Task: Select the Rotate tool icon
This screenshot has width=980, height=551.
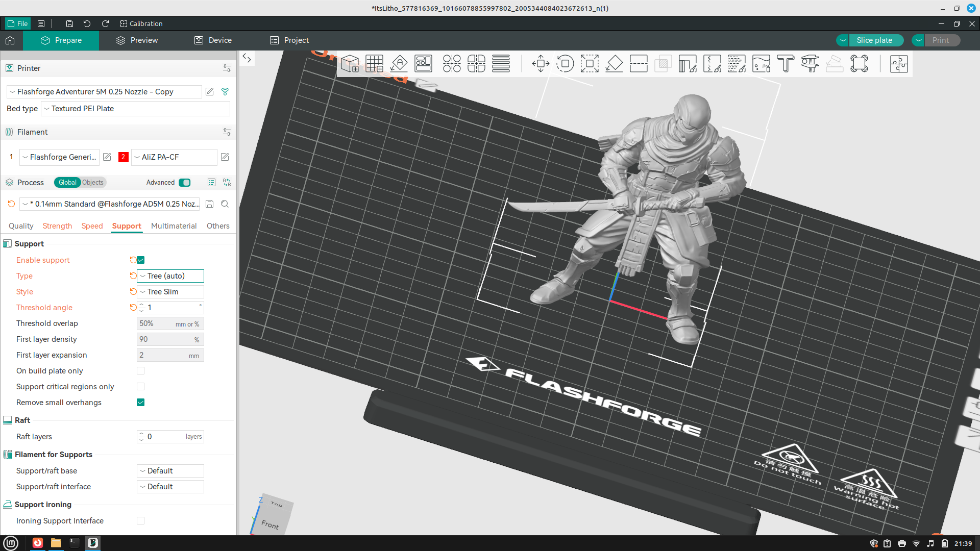Action: click(x=565, y=64)
